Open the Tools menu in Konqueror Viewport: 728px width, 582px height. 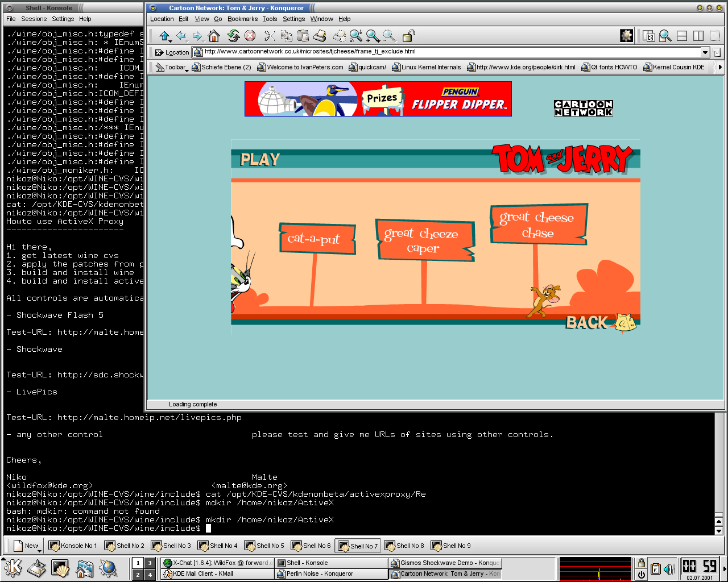coord(270,19)
